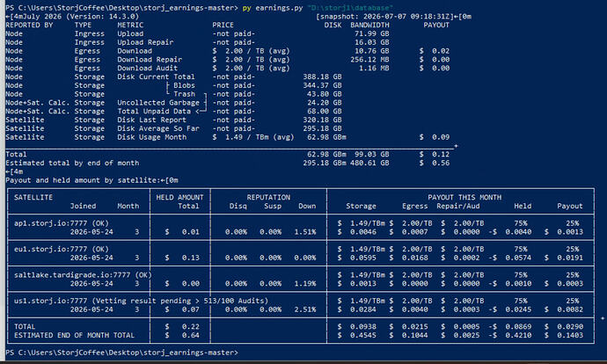607x364 pixels.
Task: Click the Download Audit metric row
Action: point(228,68)
